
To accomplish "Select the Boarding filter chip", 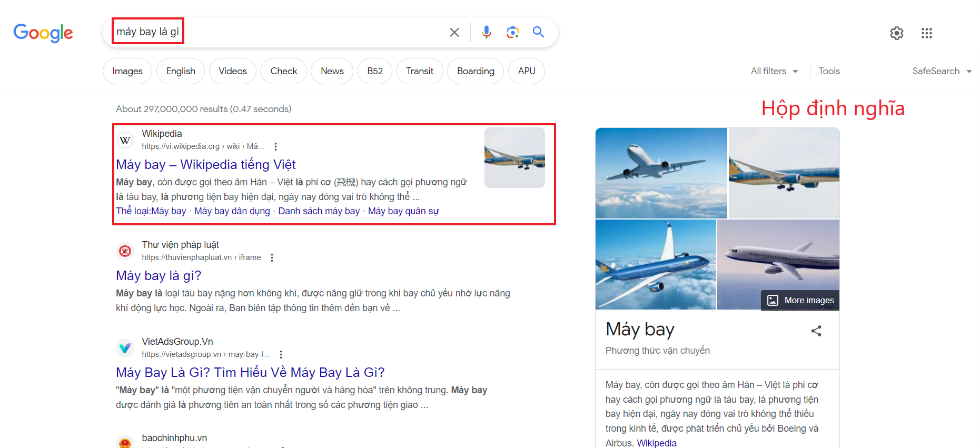I will [476, 71].
